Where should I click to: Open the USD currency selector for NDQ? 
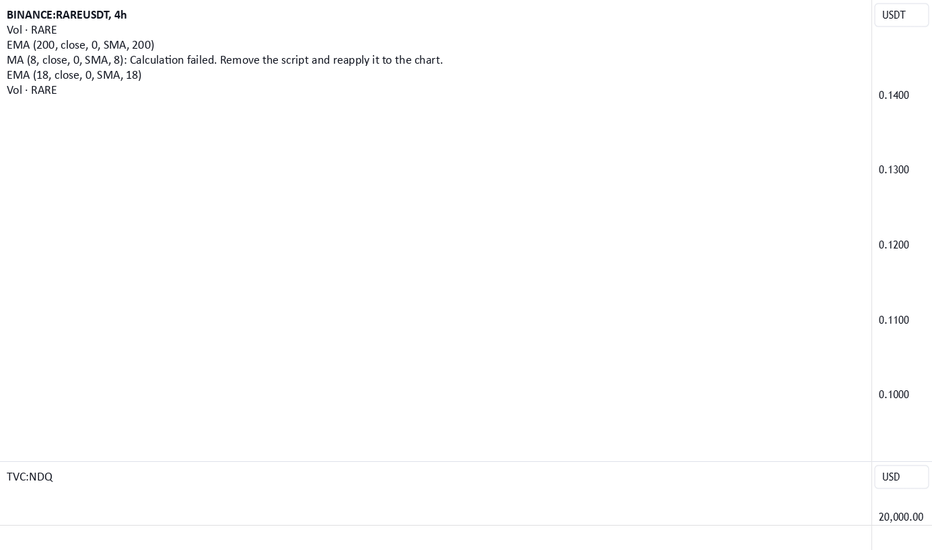(901, 477)
